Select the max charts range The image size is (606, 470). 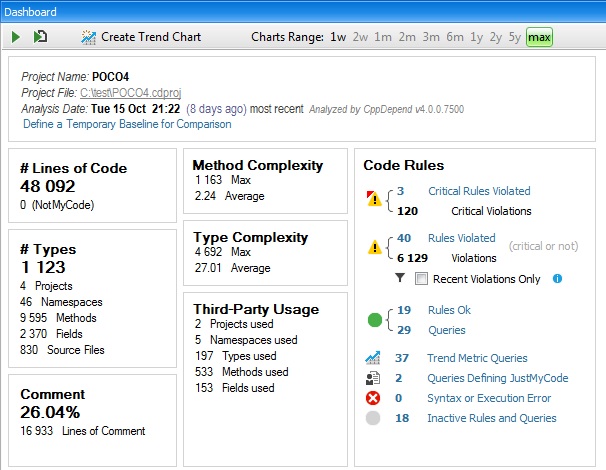pos(539,37)
